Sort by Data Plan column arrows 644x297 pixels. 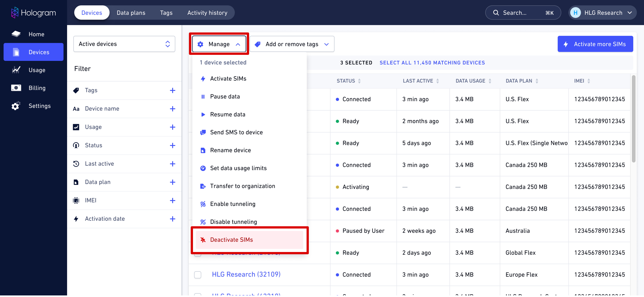[537, 81]
